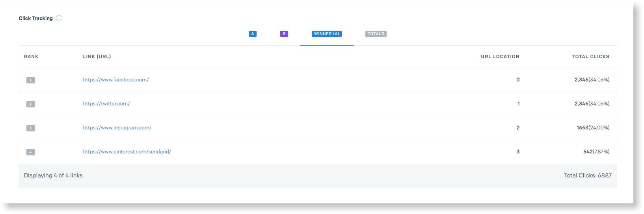Click the URL LOCATION column header
Screen dimensions: 644x214
[500, 57]
